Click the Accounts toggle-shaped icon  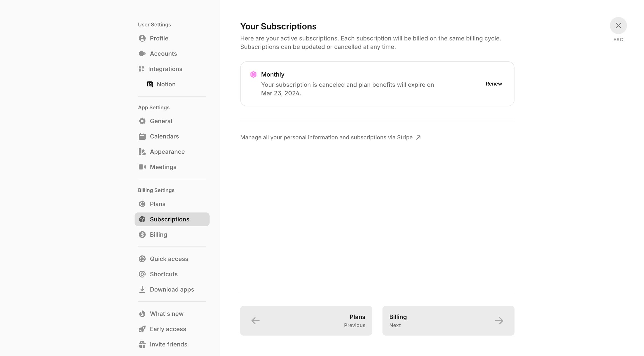(142, 54)
